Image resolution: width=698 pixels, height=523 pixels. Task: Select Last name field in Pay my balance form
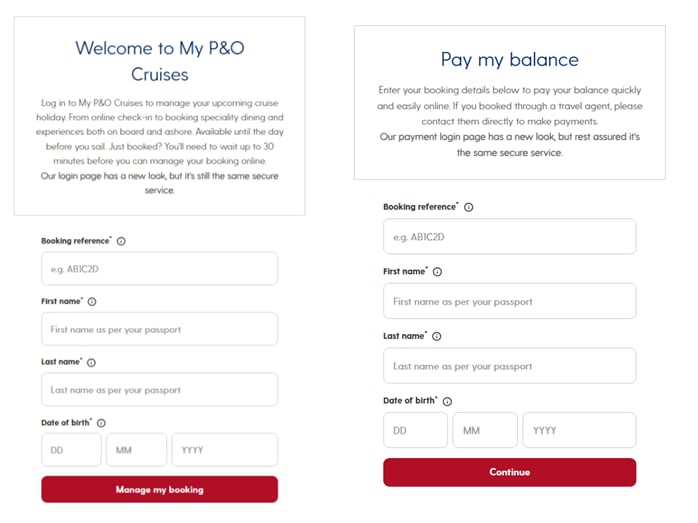tap(509, 365)
